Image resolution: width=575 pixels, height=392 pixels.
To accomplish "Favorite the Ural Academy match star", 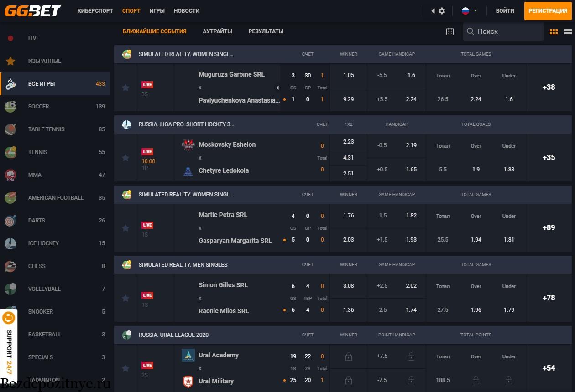I will point(125,368).
